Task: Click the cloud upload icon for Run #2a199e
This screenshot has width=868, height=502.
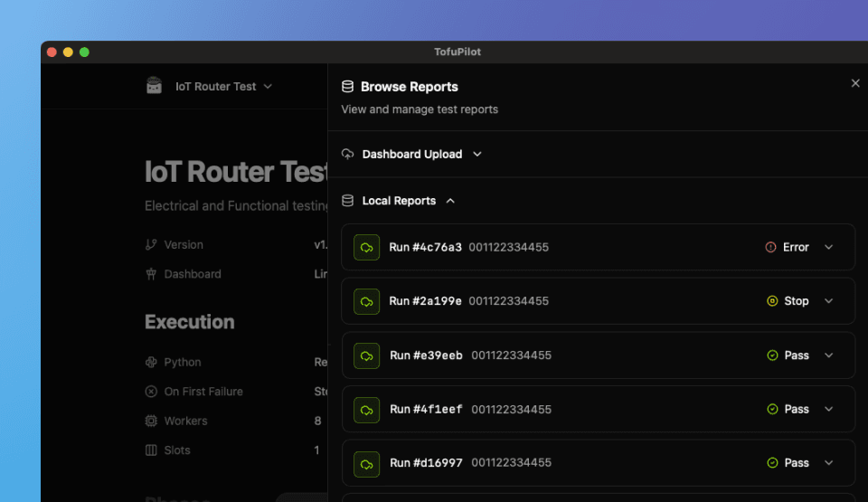Action: (x=366, y=301)
